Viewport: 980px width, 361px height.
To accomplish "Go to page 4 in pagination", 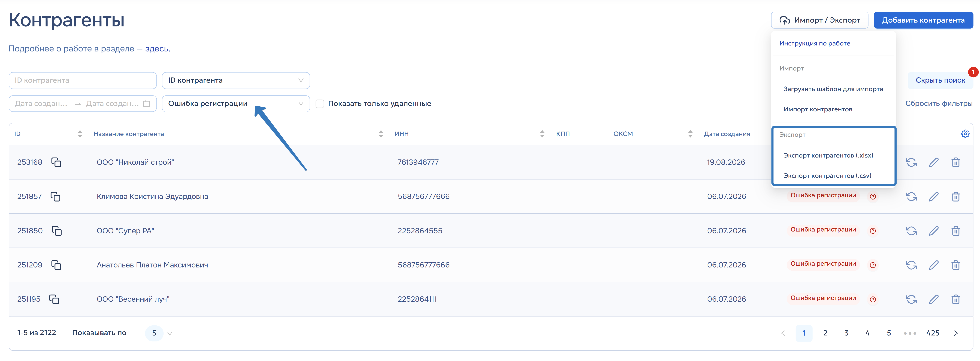I will pos(867,333).
